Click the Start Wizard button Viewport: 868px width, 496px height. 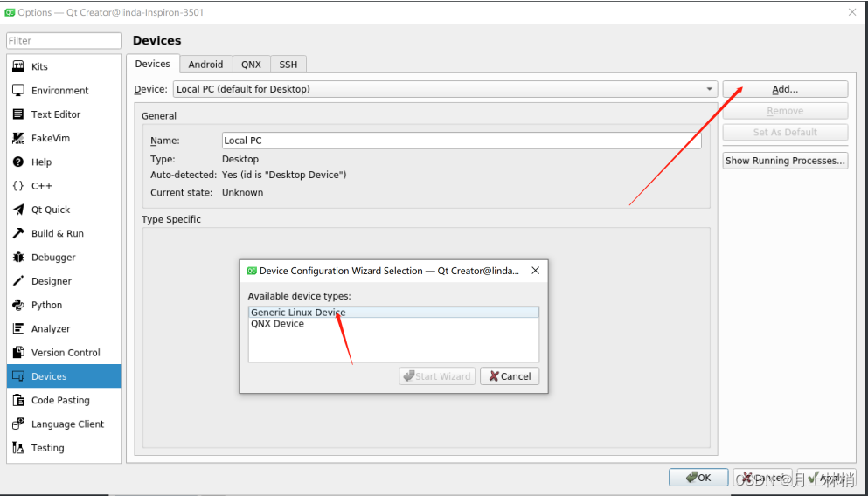pyautogui.click(x=437, y=376)
